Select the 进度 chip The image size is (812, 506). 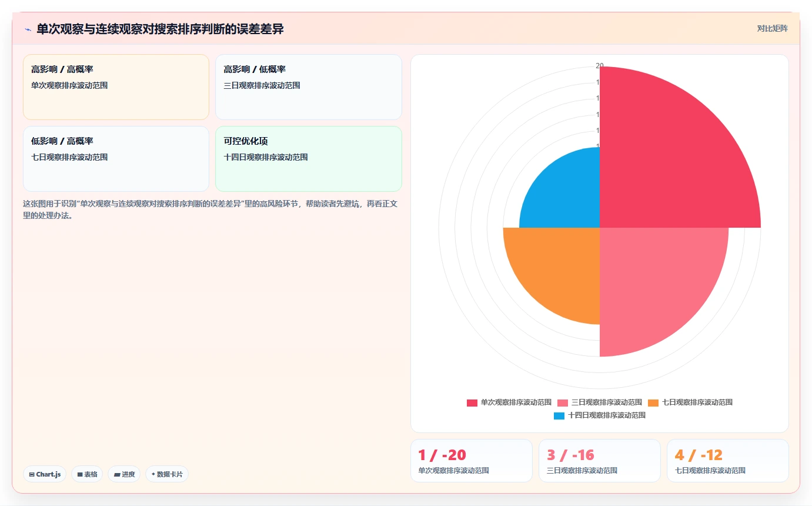tap(124, 474)
